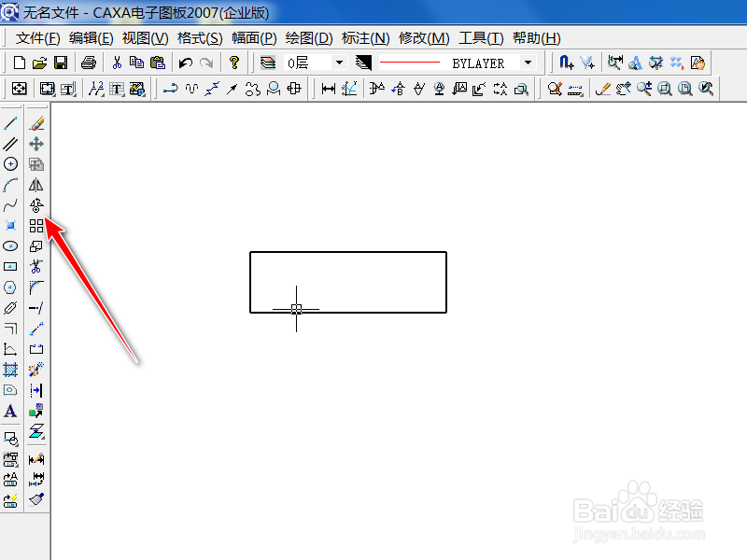The image size is (747, 560).
Task: Click the redo arrow icon
Action: point(206,63)
